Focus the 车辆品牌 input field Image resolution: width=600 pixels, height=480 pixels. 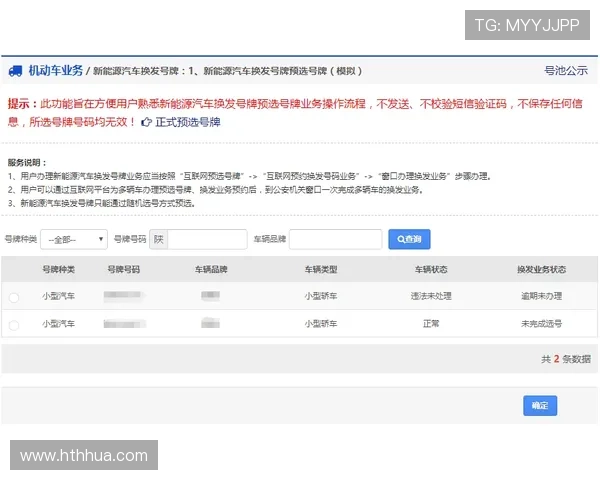click(336, 240)
